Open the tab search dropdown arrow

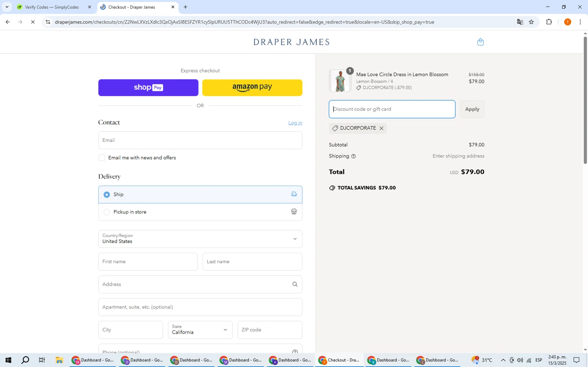tap(7, 7)
